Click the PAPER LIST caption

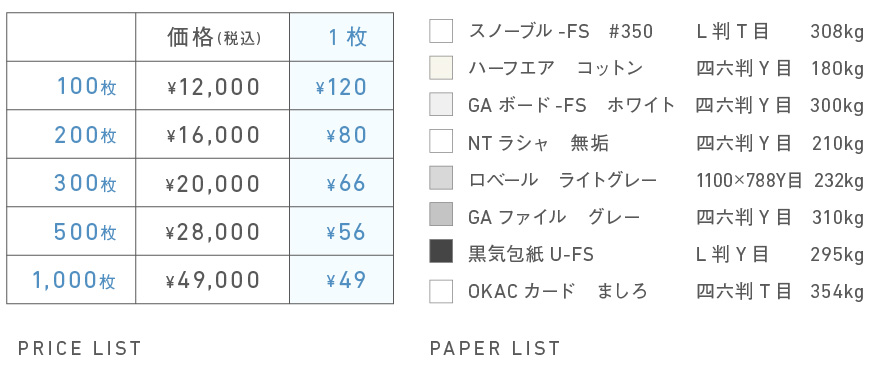495,349
